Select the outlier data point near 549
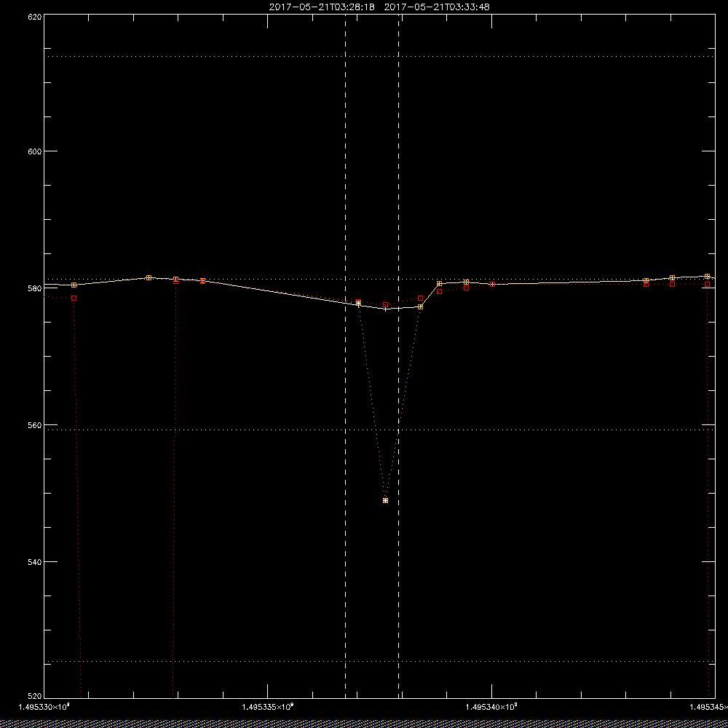The height and width of the screenshot is (728, 728). pyautogui.click(x=385, y=501)
